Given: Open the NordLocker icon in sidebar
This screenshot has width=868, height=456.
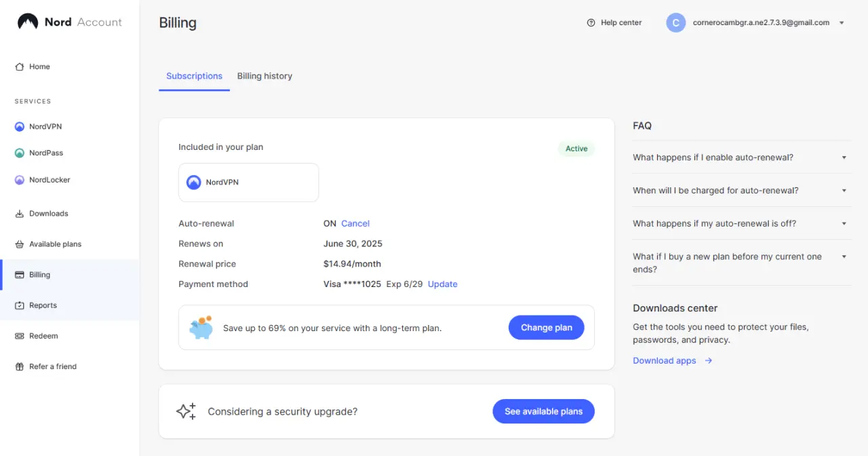Looking at the screenshot, I should [x=20, y=180].
